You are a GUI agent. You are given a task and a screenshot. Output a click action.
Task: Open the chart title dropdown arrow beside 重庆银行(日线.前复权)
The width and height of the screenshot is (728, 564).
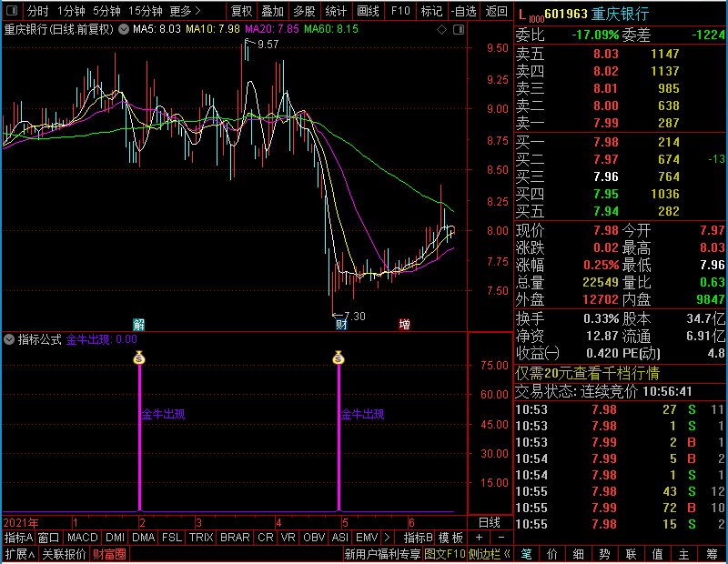tap(124, 29)
